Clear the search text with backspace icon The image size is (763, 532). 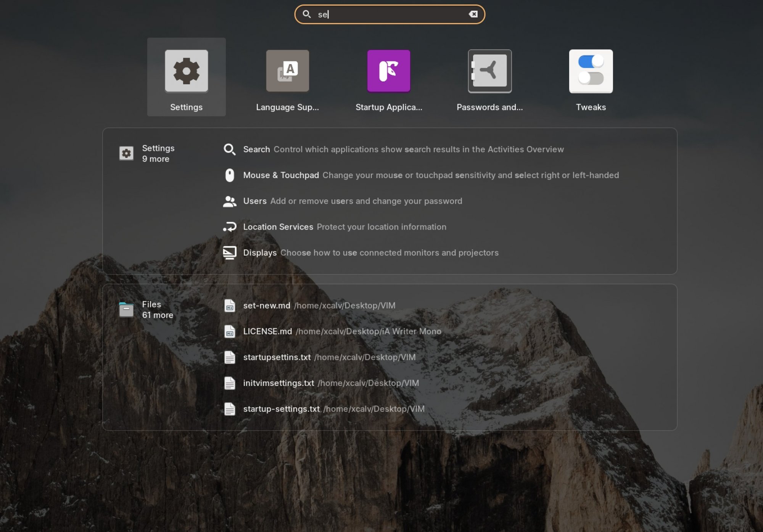coord(473,14)
